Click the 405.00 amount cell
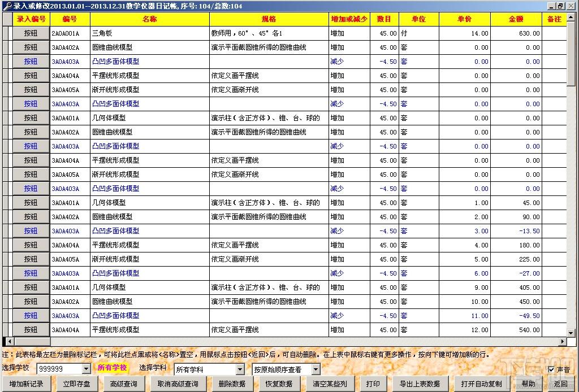The width and height of the screenshot is (579, 392). point(516,288)
